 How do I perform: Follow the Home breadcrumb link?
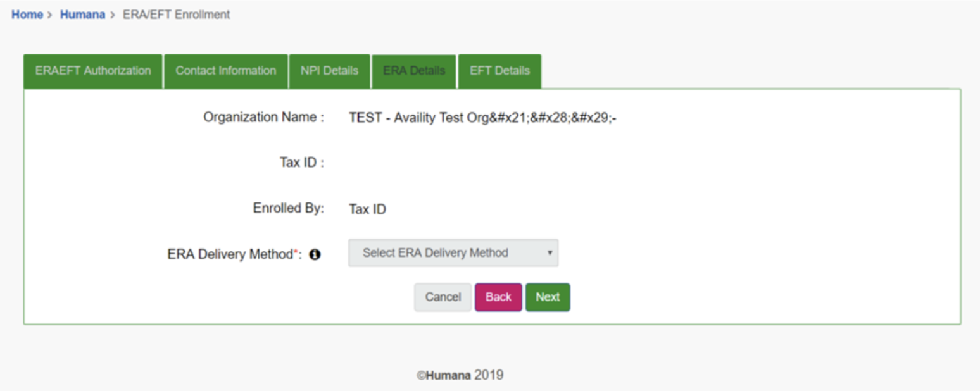coord(27,15)
